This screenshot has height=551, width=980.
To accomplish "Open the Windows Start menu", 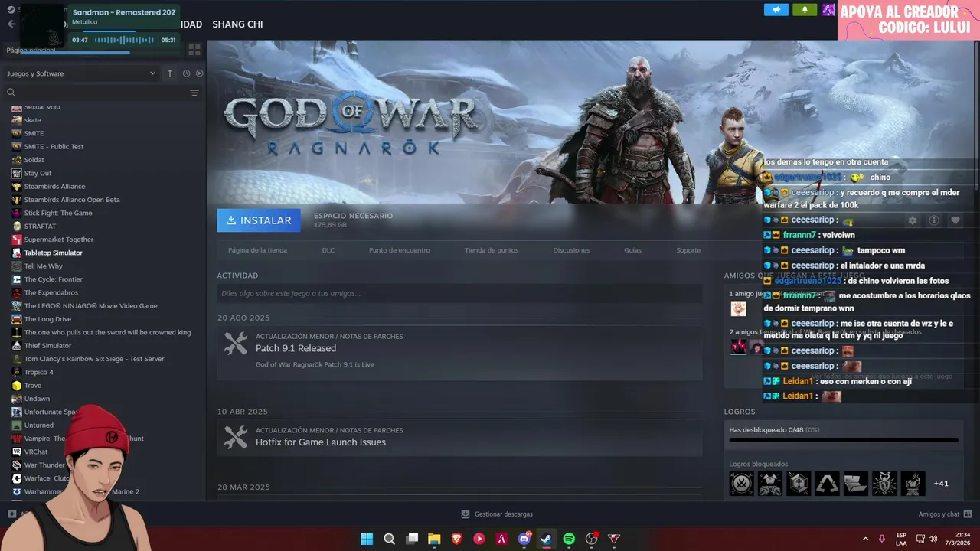I will point(367,539).
